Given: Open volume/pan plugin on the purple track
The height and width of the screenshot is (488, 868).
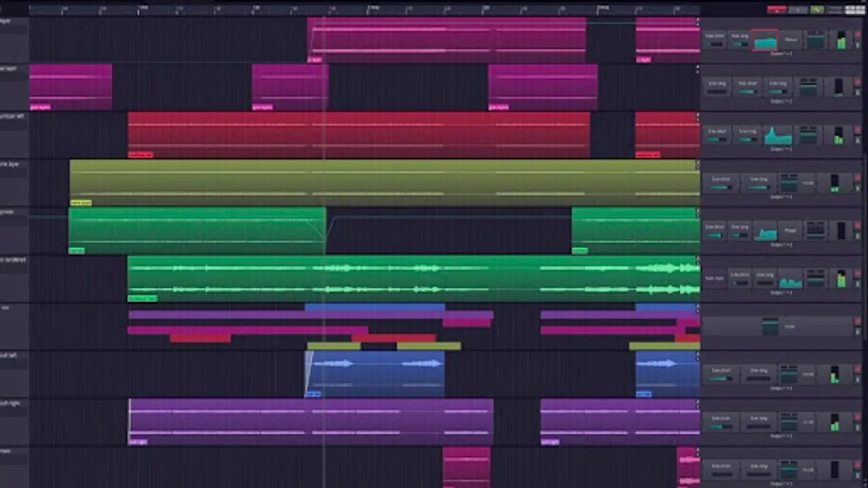Looking at the screenshot, I should (x=788, y=422).
